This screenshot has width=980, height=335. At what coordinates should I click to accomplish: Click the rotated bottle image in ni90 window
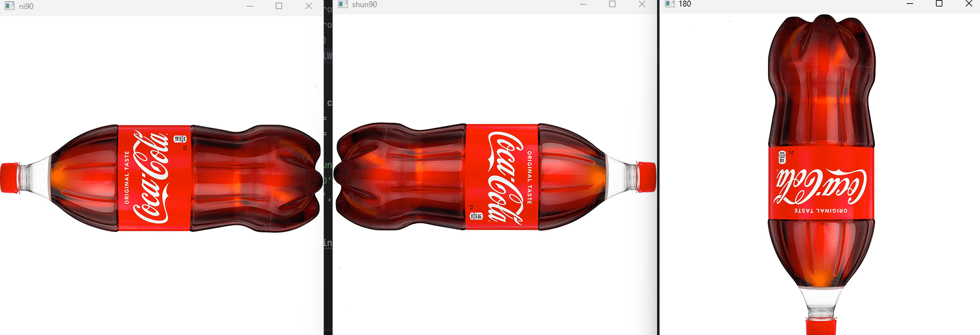pos(161,178)
